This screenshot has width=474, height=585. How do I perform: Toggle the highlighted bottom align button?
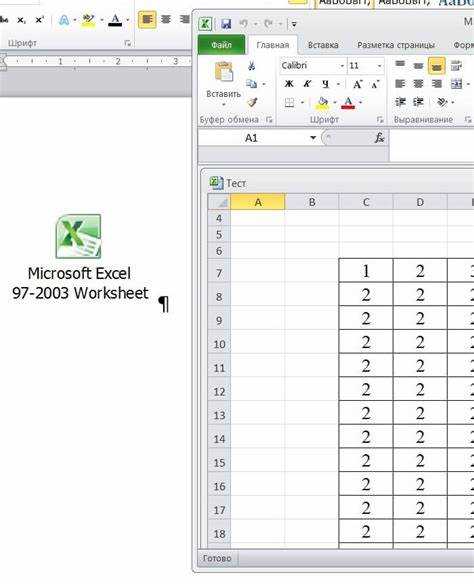pos(436,66)
